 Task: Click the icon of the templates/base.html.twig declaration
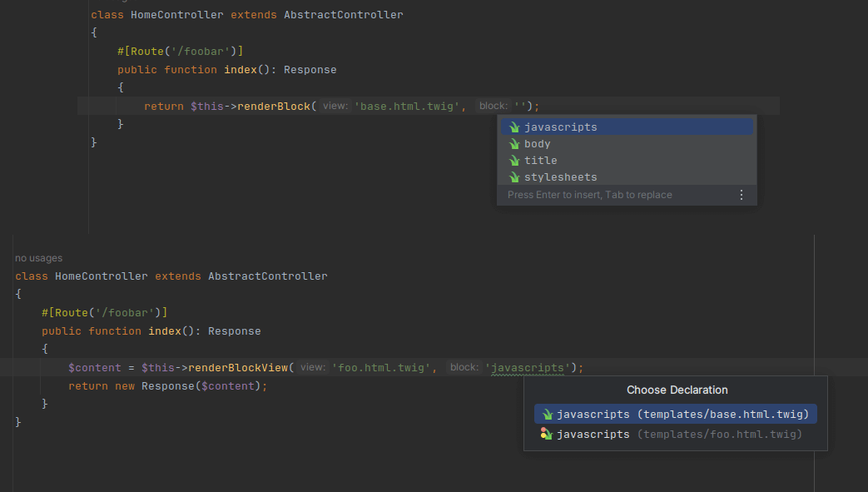[547, 414]
